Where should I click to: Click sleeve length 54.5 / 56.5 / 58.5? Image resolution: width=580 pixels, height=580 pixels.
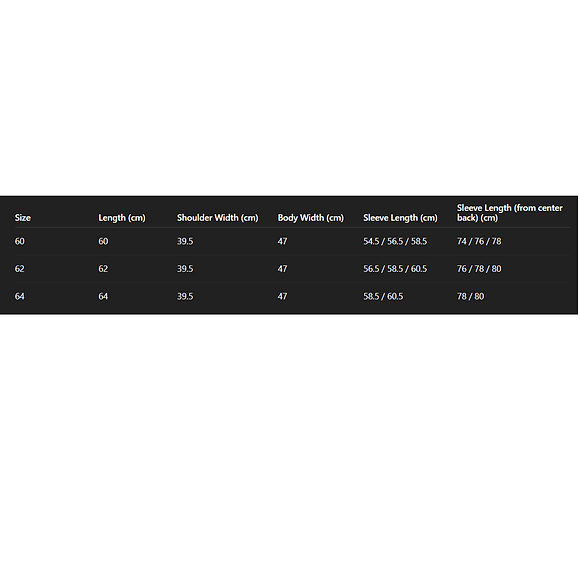pyautogui.click(x=395, y=242)
